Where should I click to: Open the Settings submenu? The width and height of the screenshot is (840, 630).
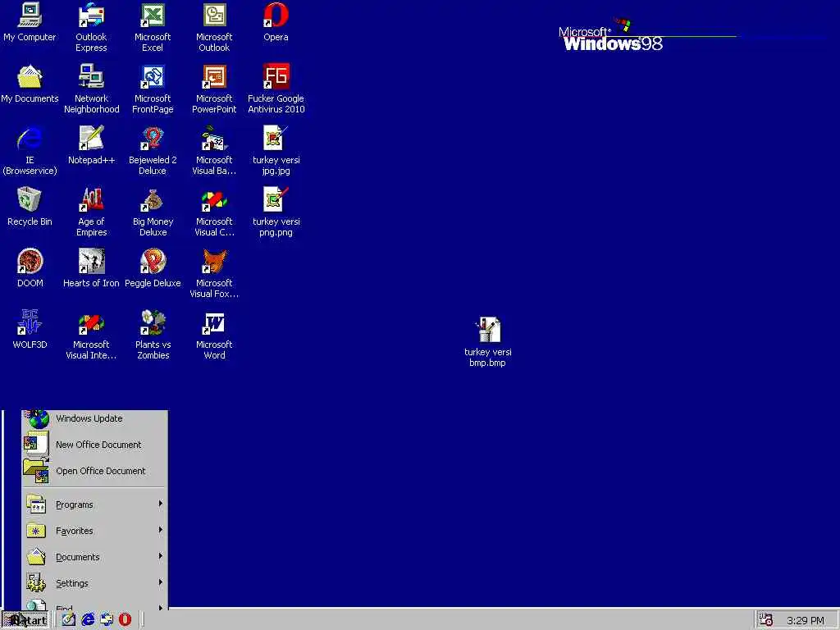(94, 583)
